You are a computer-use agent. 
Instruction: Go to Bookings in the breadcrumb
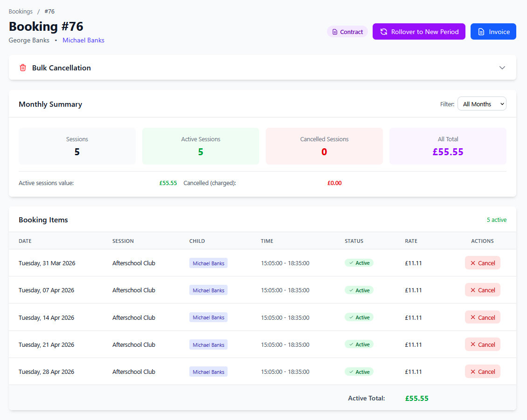tap(21, 11)
